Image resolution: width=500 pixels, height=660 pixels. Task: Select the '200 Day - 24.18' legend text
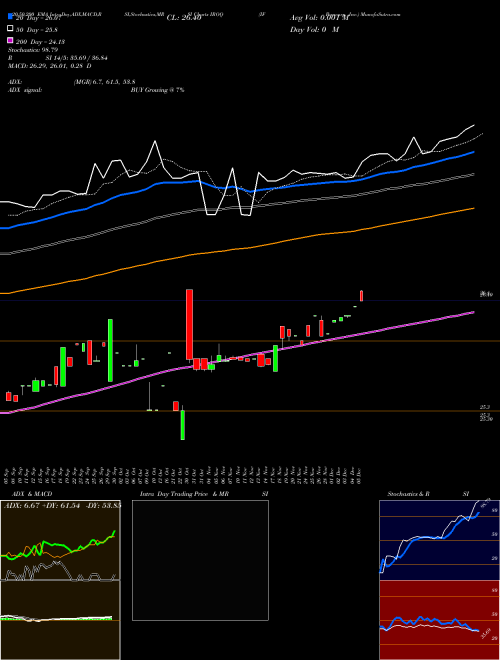pos(40,41)
